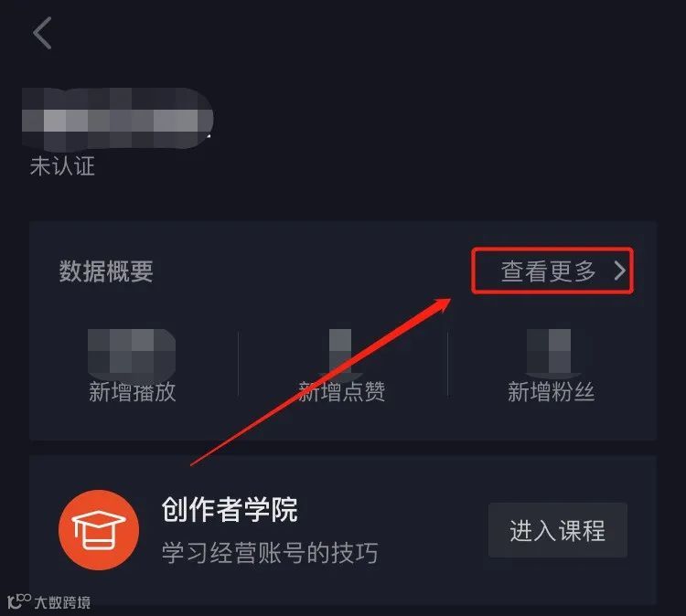Open the blurred account name
The image size is (686, 616).
point(117,118)
